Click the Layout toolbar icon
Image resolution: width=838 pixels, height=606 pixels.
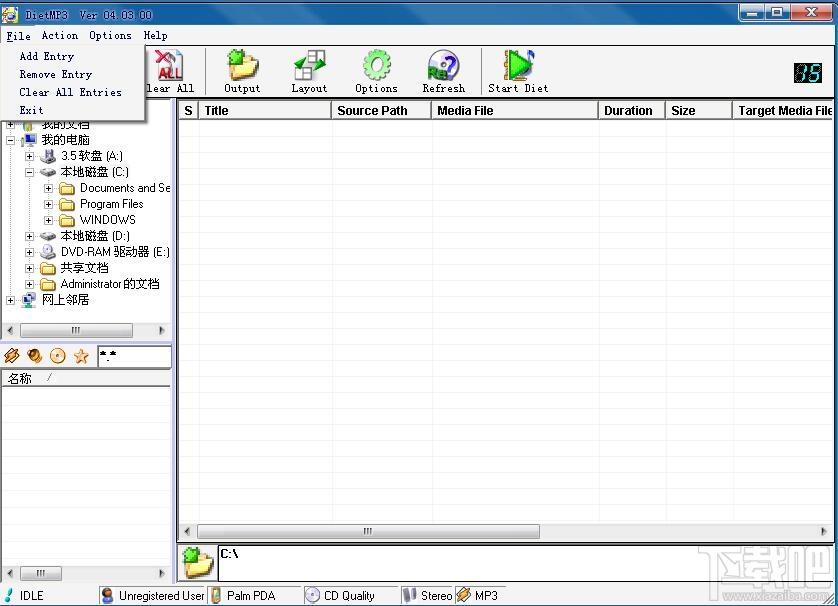pyautogui.click(x=309, y=65)
